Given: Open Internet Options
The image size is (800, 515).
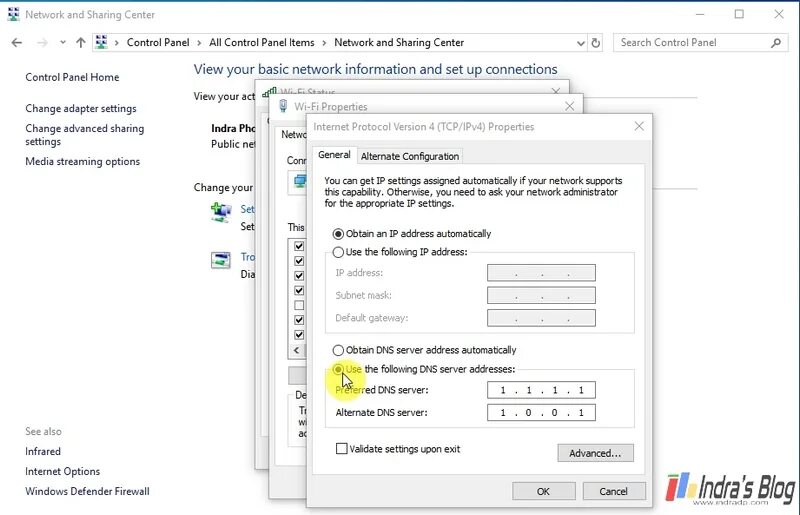Looking at the screenshot, I should [x=62, y=471].
